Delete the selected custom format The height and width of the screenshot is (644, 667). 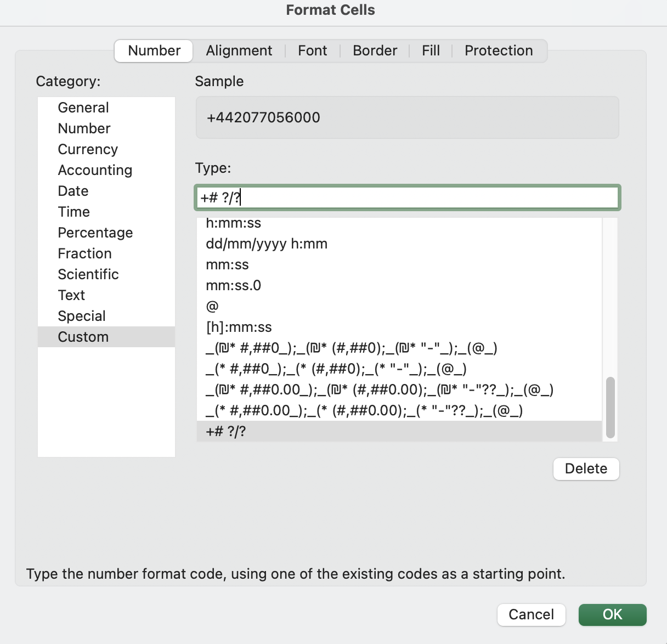[x=586, y=469]
